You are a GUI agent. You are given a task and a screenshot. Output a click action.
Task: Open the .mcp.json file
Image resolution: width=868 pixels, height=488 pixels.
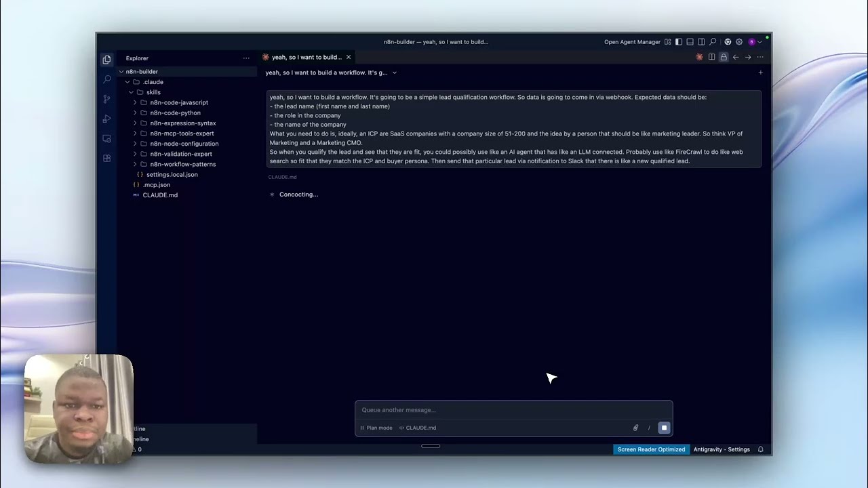(x=156, y=185)
